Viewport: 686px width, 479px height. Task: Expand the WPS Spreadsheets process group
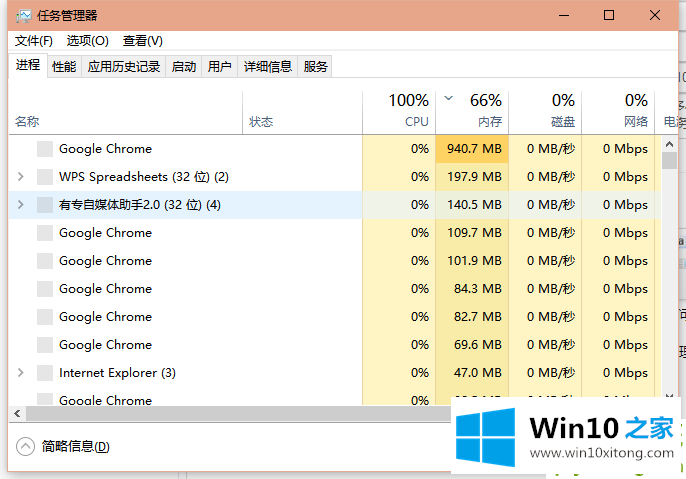[21, 177]
